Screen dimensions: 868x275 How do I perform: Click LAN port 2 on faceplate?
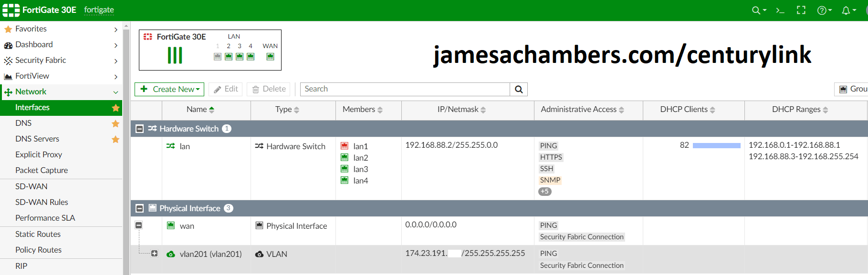pyautogui.click(x=229, y=57)
